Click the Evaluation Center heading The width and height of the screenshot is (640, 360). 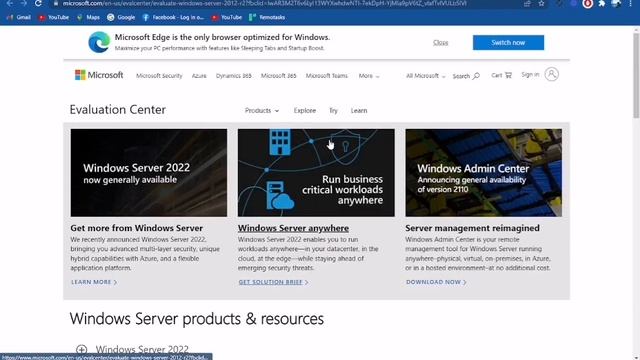pos(118,109)
